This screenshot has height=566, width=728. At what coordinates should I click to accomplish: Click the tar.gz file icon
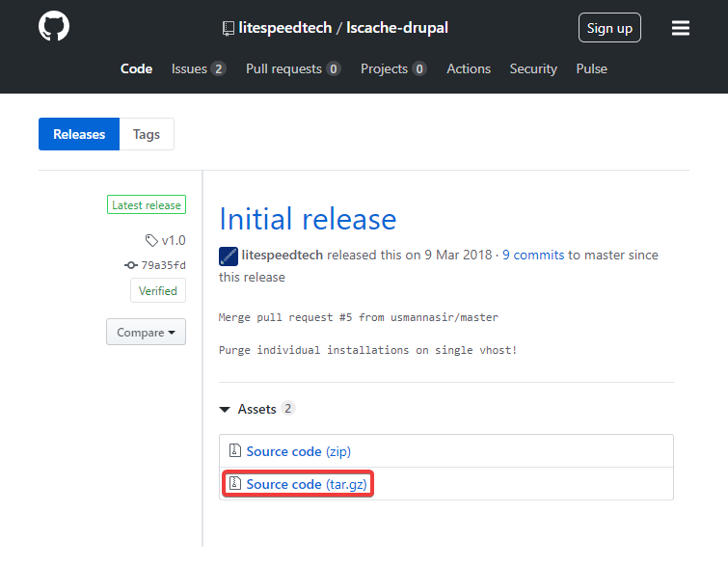click(235, 483)
